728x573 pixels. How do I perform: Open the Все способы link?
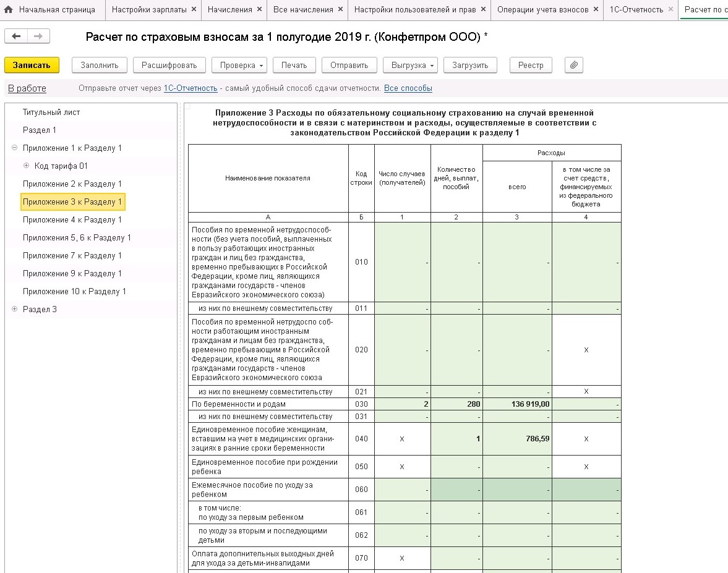pyautogui.click(x=408, y=88)
